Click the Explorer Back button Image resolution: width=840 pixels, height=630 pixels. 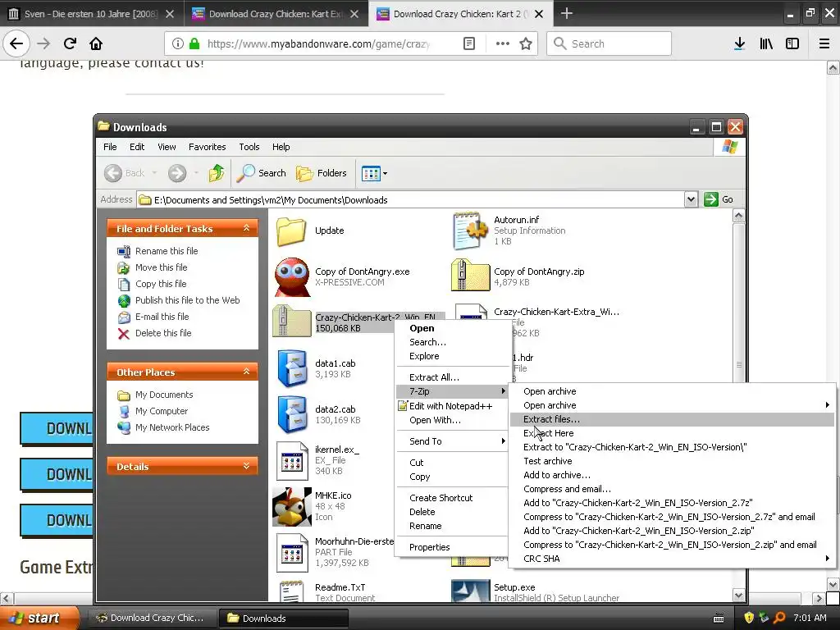(125, 173)
